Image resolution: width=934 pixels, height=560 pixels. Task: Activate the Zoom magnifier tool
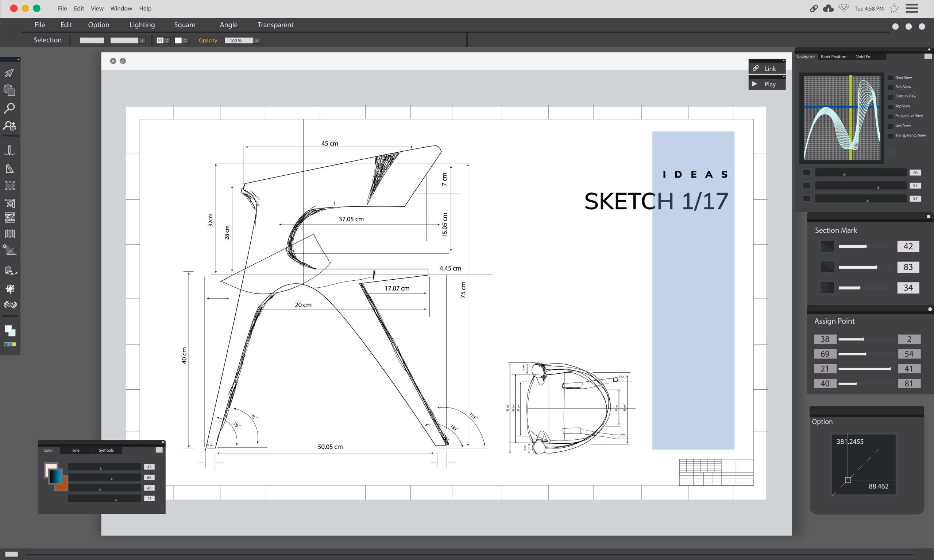[x=9, y=108]
